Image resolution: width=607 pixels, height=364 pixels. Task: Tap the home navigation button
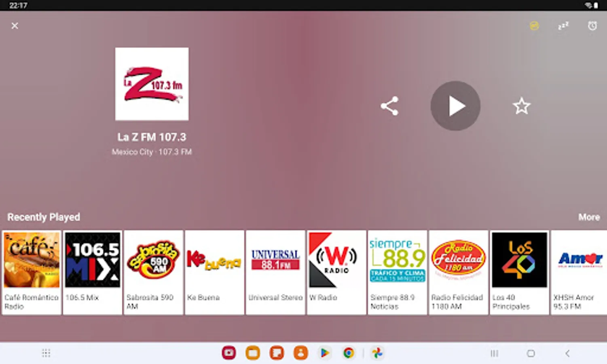[x=531, y=353]
